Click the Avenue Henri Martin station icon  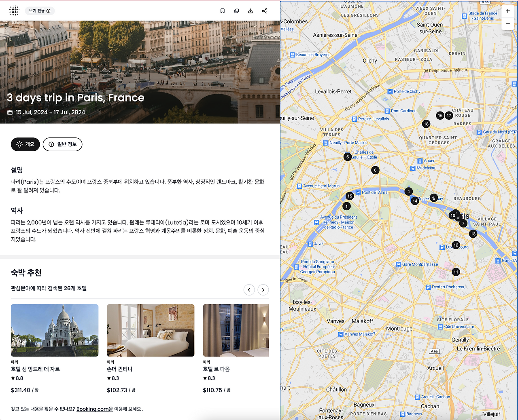(x=299, y=186)
